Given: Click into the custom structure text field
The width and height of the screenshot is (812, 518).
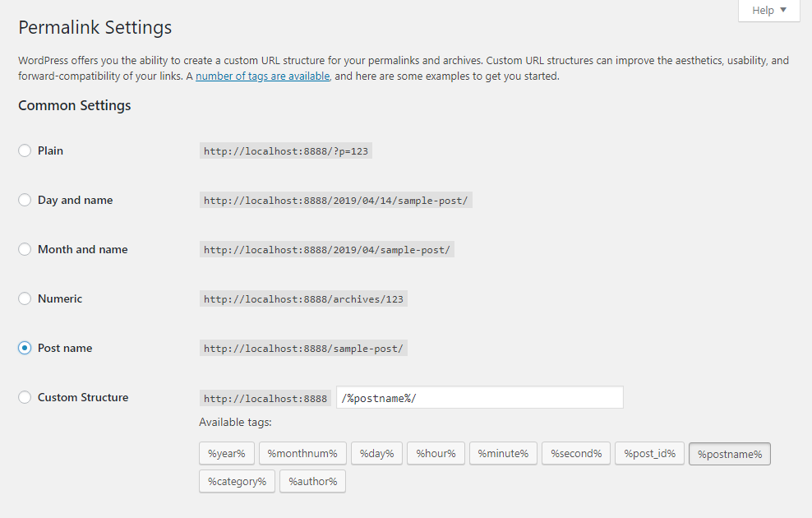Looking at the screenshot, I should [x=479, y=398].
